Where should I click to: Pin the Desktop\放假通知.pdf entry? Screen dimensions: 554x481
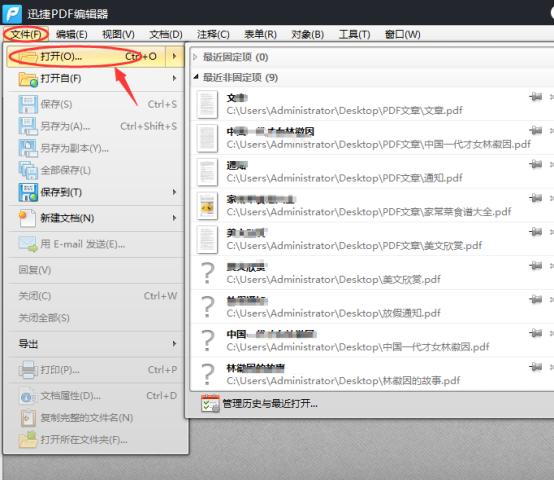[536, 299]
